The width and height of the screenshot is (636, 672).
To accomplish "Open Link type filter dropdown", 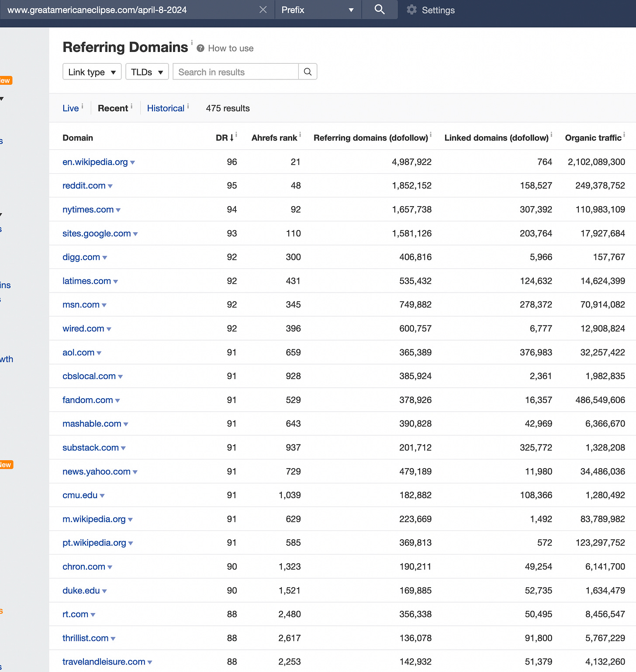I will tap(92, 72).
